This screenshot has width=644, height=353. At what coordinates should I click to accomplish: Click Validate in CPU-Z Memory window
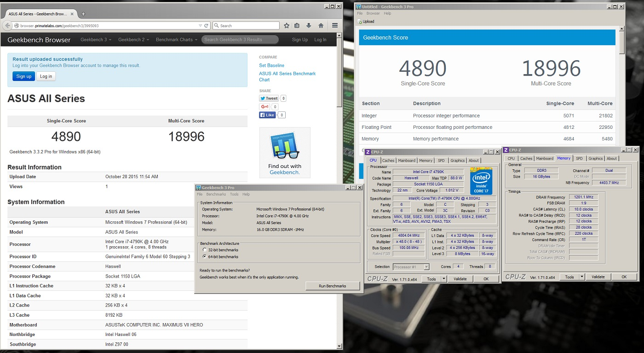[598, 277]
